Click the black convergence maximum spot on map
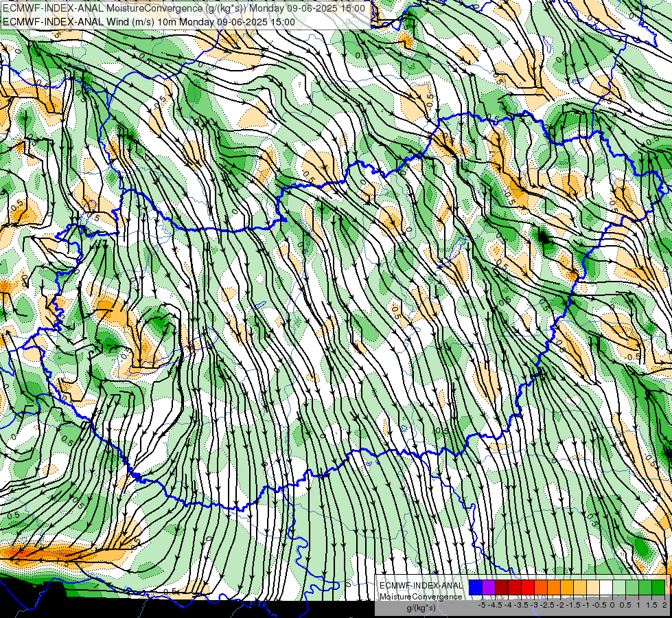This screenshot has width=672, height=618. click(544, 237)
